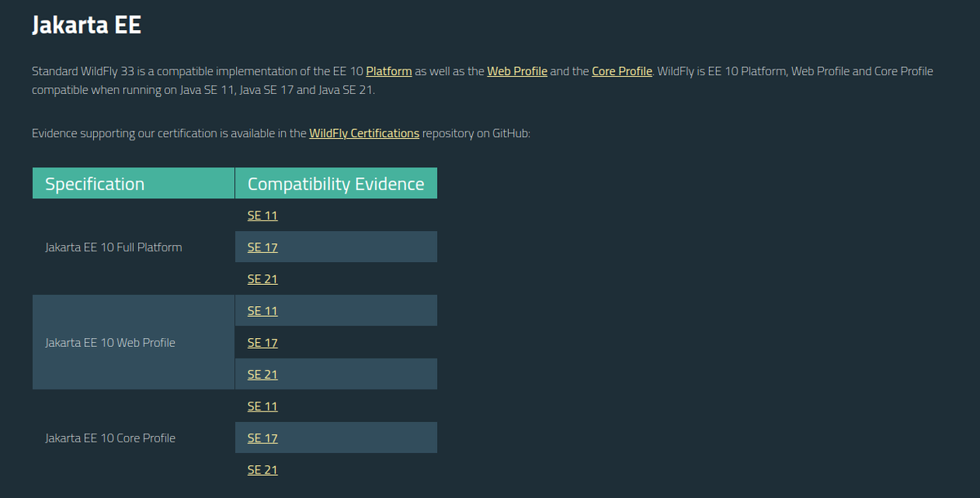
Task: Open SE 21 evidence for Core Profile
Action: pyautogui.click(x=261, y=469)
